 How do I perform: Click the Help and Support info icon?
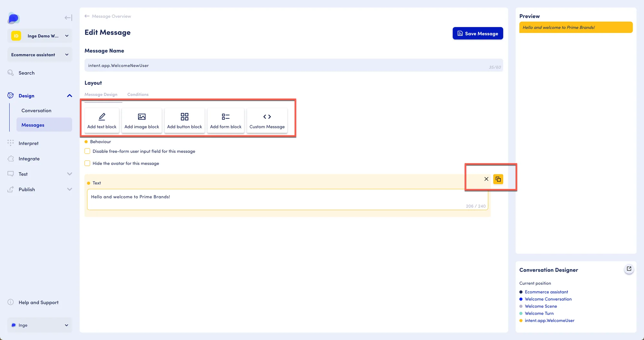11,302
